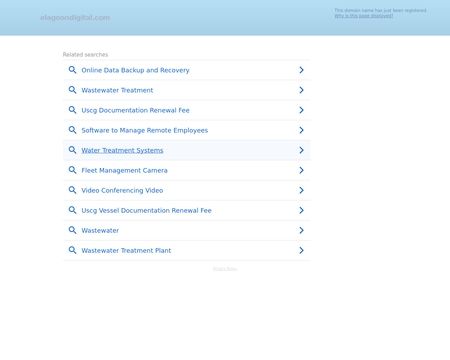The height and width of the screenshot is (360, 450).
Task: Click search icon beside Wastewater Treatment Plant
Action: click(x=72, y=250)
